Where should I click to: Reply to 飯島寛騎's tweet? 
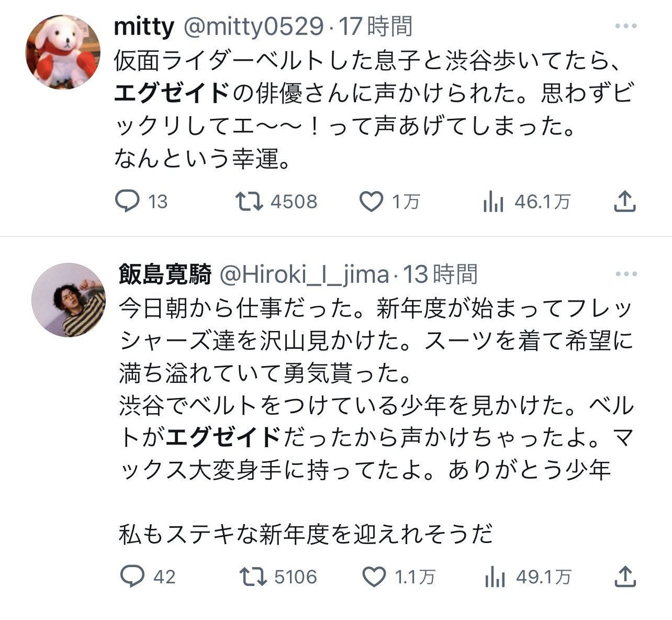132,577
